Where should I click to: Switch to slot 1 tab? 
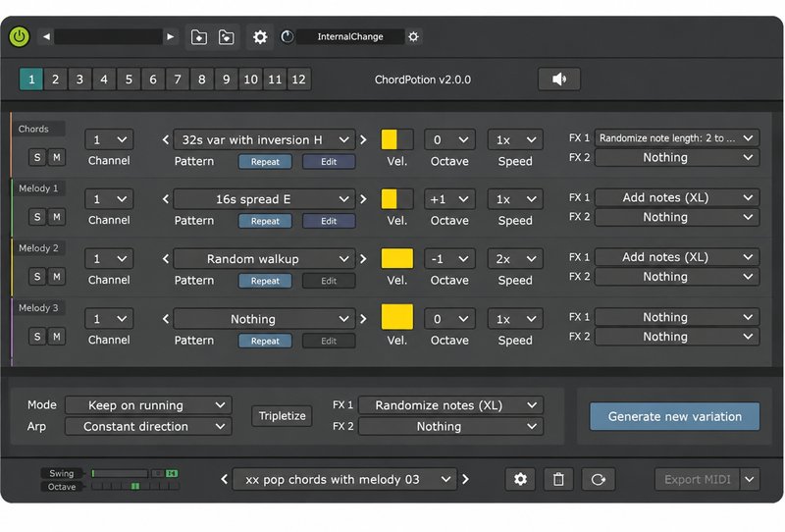[31, 80]
